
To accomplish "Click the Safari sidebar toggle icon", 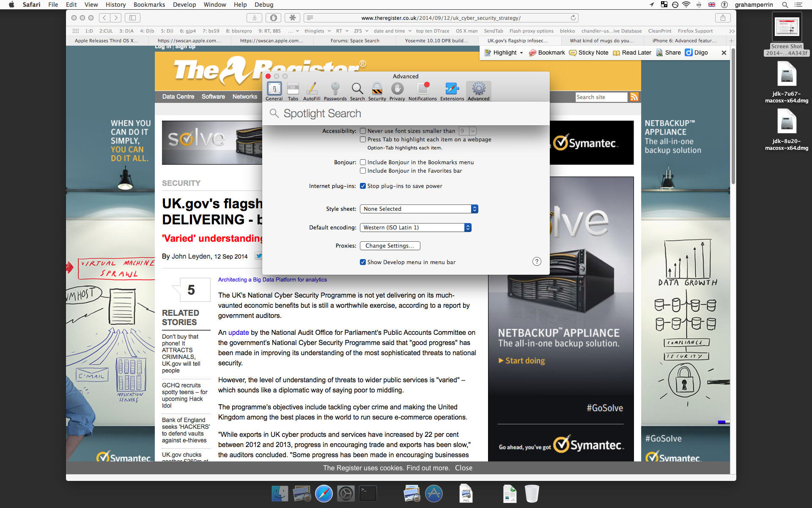I will [132, 18].
